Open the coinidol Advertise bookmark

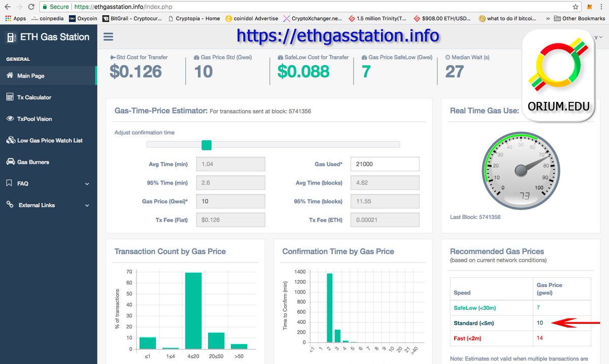tap(252, 19)
